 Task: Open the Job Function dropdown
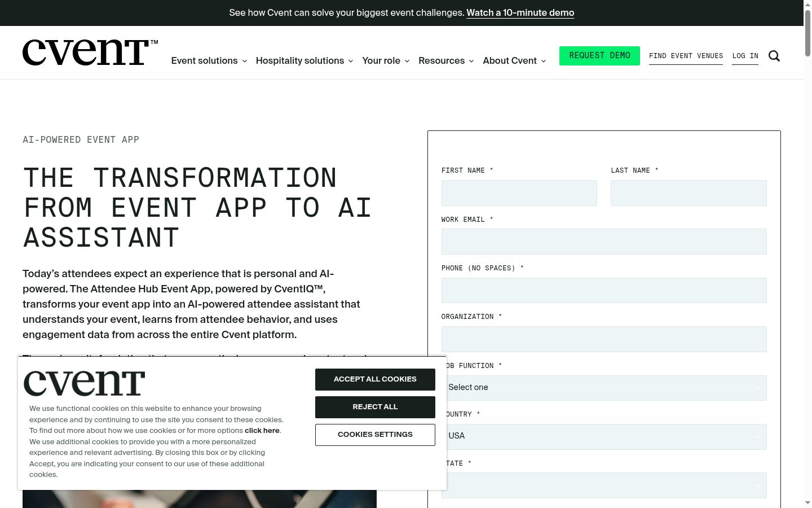607,388
